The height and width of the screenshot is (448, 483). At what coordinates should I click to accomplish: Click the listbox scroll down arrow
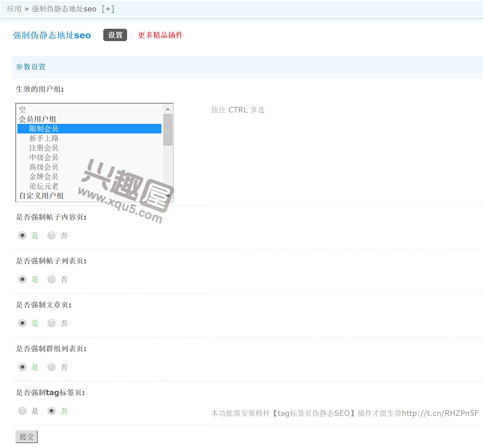point(168,197)
